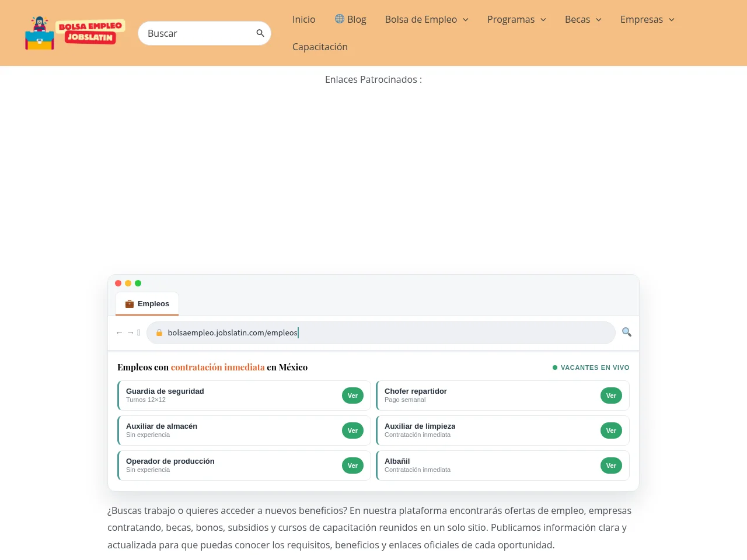Viewport: 747px width, 560px height.
Task: Click Ver for Operador de producción
Action: pyautogui.click(x=352, y=466)
